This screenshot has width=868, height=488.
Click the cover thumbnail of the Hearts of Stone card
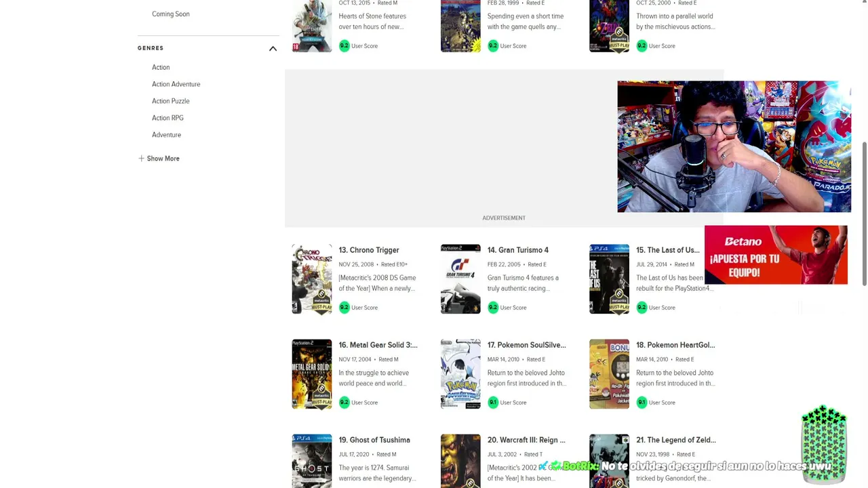312,26
